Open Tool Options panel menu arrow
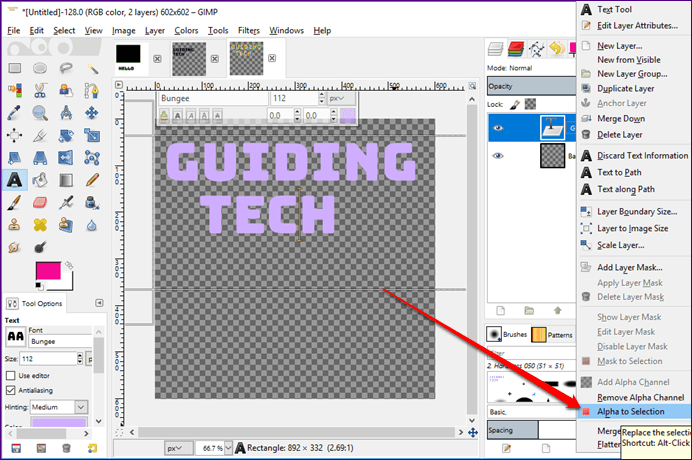The image size is (692, 460). [99, 303]
